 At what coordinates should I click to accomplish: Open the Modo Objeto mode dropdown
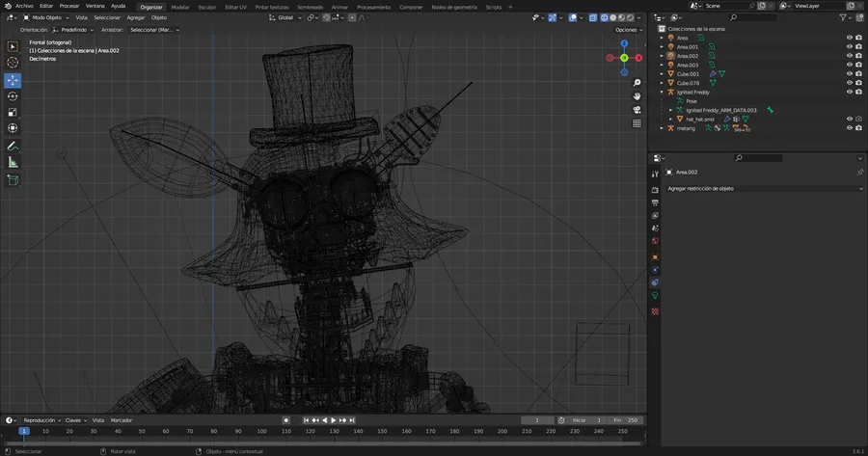click(46, 17)
